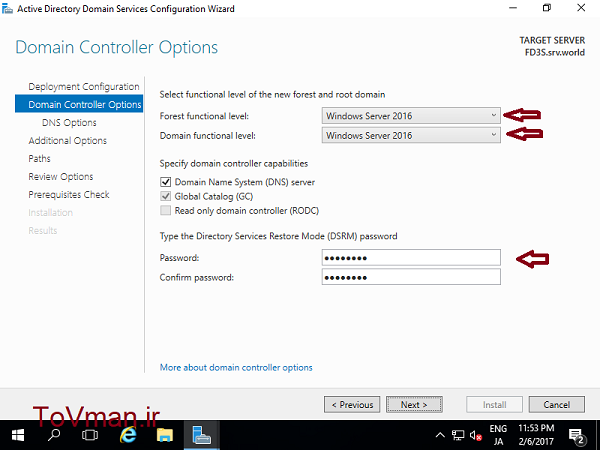Image resolution: width=600 pixels, height=450 pixels.
Task: Open Task View on taskbar
Action: (x=90, y=435)
